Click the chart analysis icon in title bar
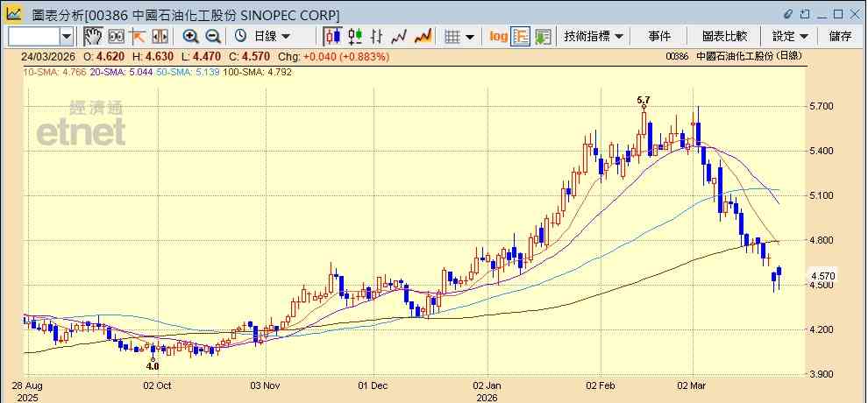Screen dimensions: 868x403 [13, 13]
